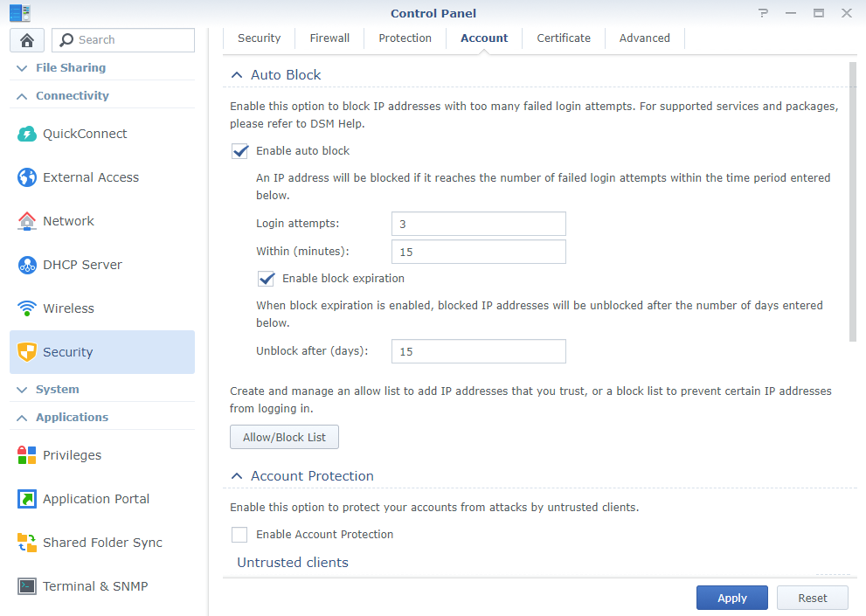Open QuickConnect settings icon
Screen dimensions: 866x616
coord(27,134)
